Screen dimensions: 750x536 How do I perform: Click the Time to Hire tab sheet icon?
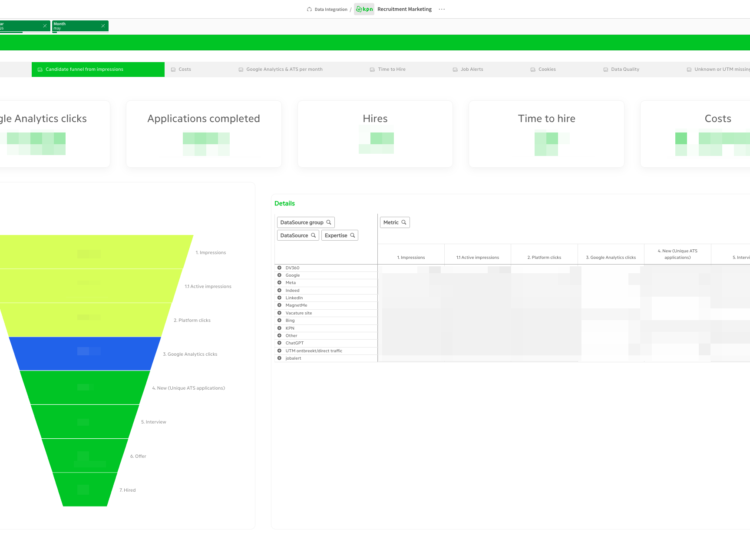click(x=372, y=69)
